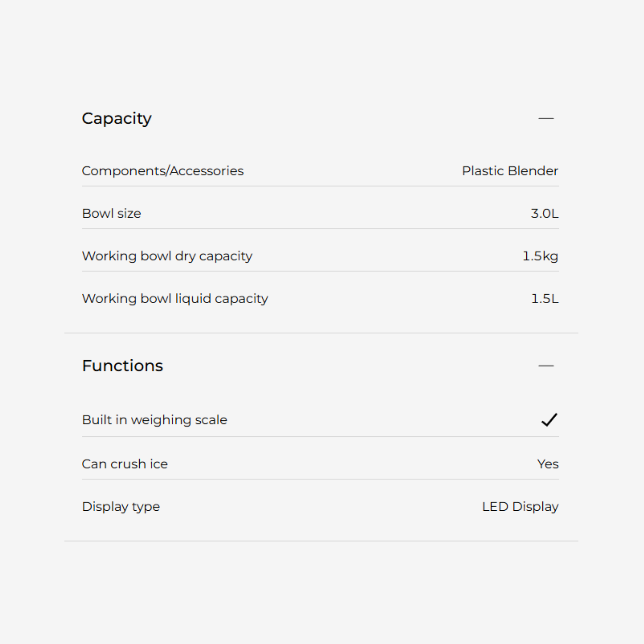Select the Display type label
This screenshot has width=644, height=644.
point(121,507)
